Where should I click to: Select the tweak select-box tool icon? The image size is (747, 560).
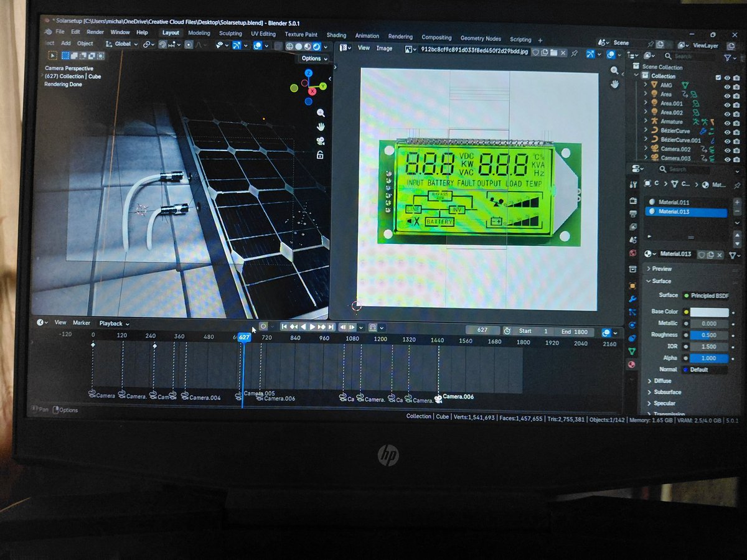point(52,55)
